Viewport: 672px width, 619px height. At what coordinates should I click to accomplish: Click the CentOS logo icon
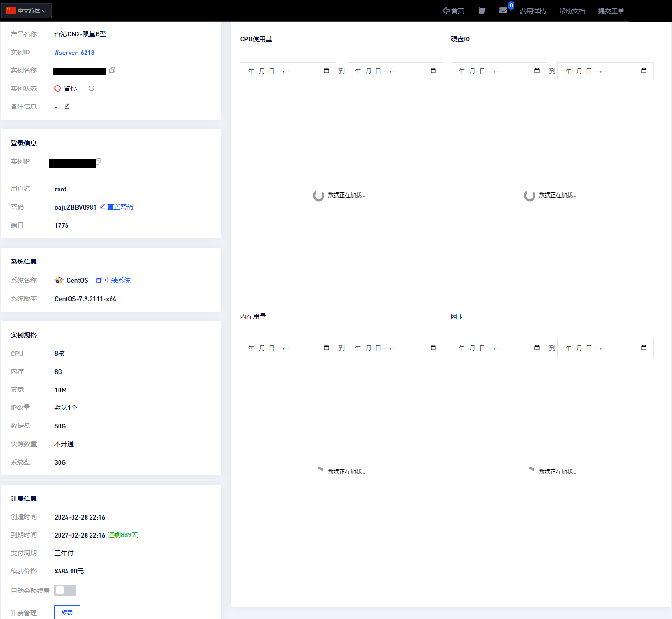pos(59,280)
